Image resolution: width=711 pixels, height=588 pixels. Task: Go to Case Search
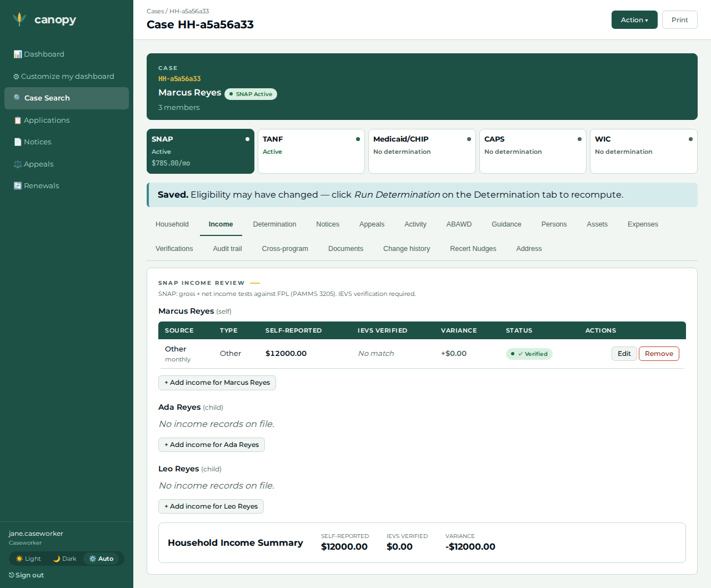click(x=67, y=98)
